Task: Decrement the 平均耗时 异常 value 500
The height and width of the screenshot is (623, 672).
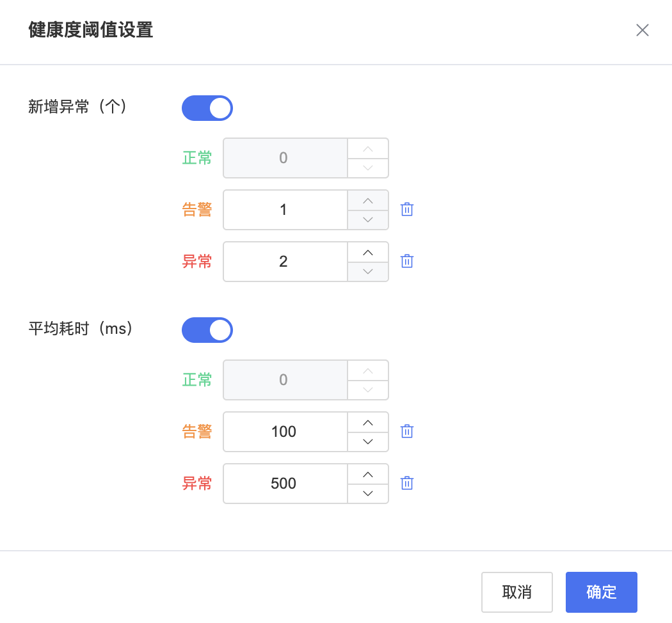Action: point(368,493)
